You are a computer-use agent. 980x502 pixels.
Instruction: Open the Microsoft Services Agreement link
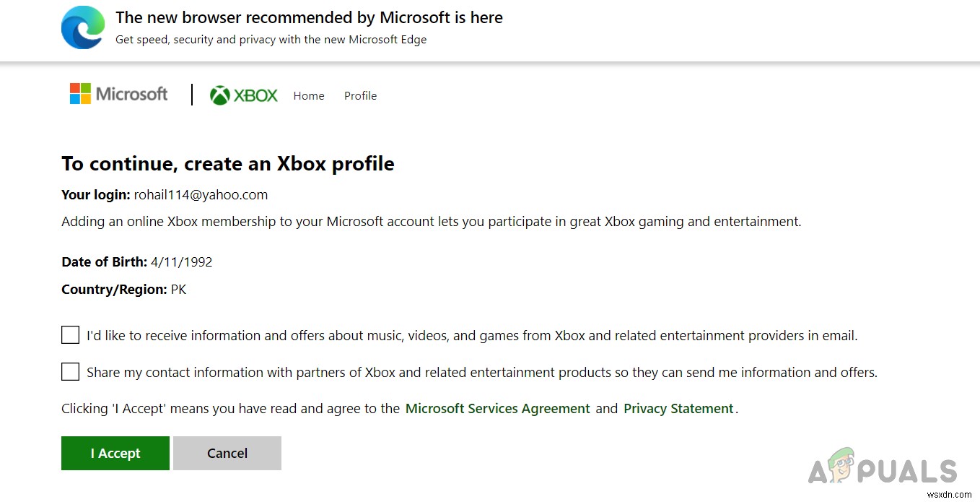(497, 409)
